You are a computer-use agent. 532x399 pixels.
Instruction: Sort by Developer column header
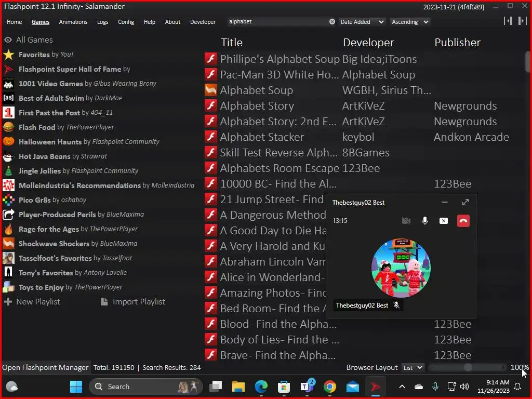pos(368,43)
